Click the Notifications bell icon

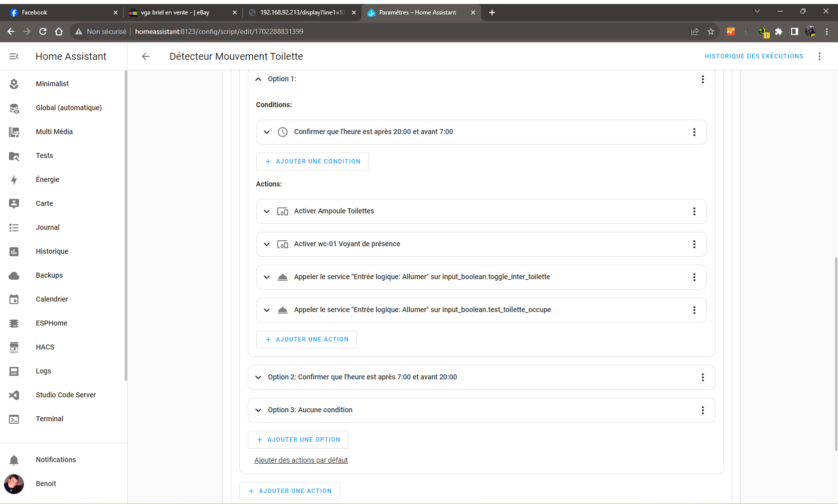click(14, 460)
